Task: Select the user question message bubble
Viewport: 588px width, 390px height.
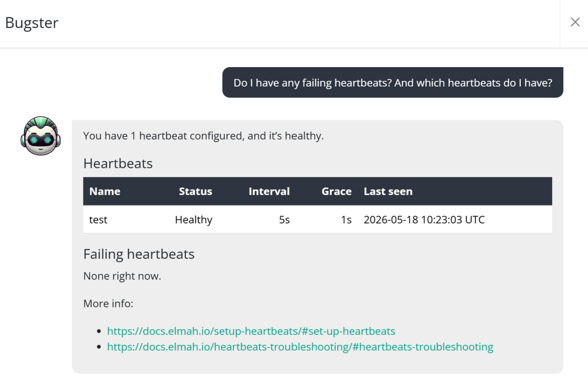Action: point(393,82)
